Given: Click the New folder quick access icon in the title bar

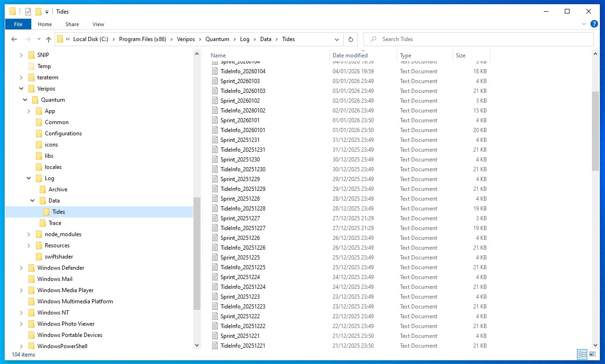Looking at the screenshot, I should click(39, 11).
